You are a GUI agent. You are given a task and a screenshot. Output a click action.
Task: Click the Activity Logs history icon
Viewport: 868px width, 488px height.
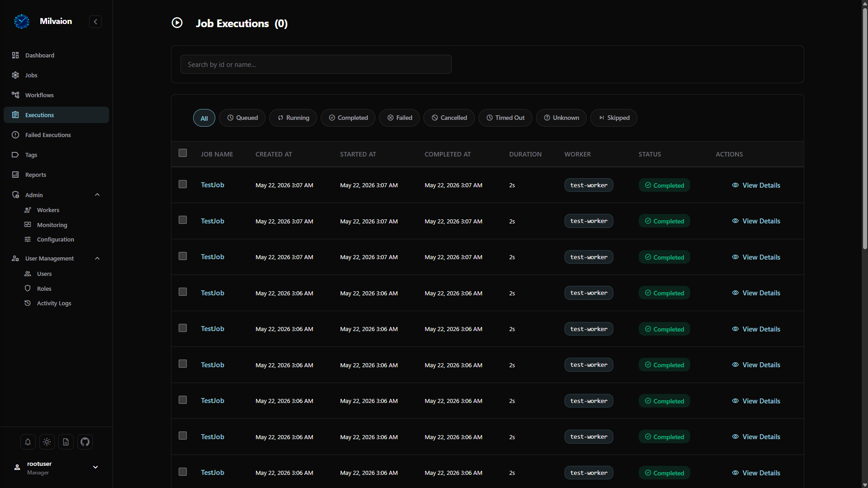tap(28, 303)
